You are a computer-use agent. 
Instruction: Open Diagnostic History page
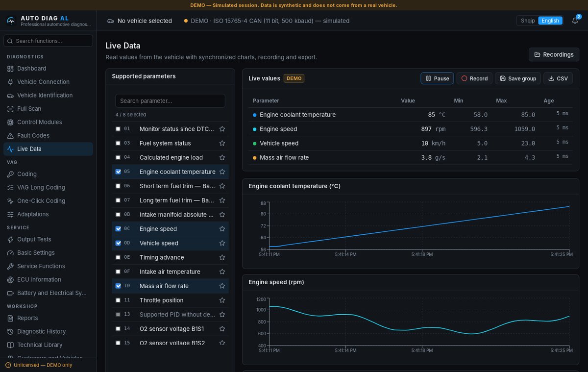(48, 331)
